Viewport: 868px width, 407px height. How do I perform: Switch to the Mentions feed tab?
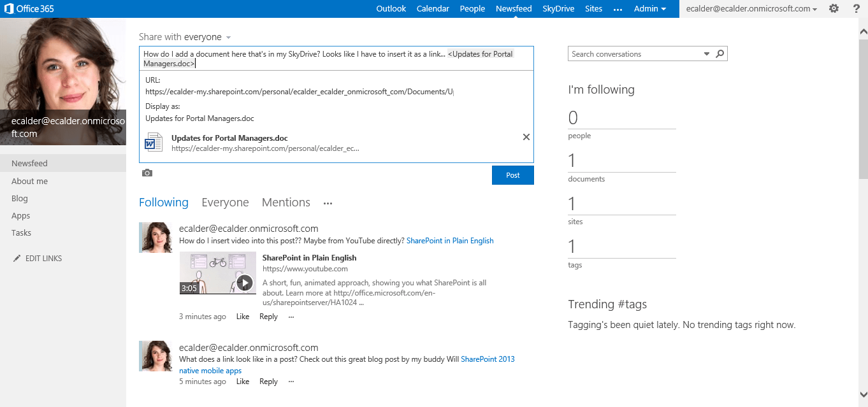286,203
